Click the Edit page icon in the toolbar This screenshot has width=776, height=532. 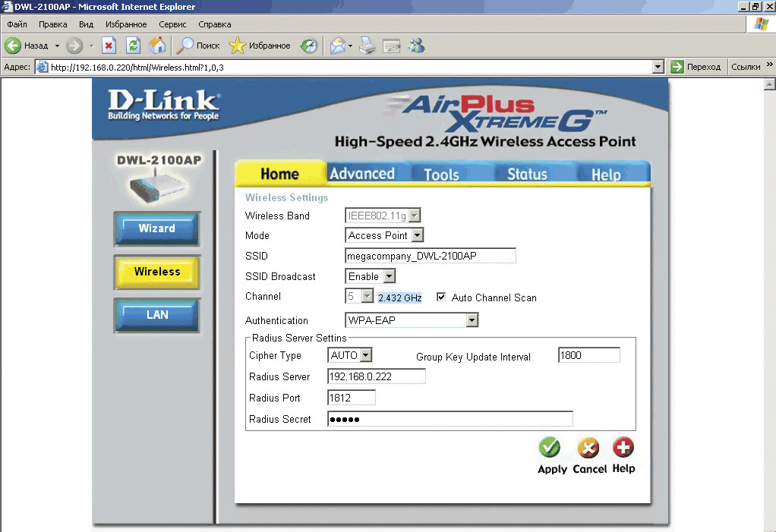click(x=392, y=46)
